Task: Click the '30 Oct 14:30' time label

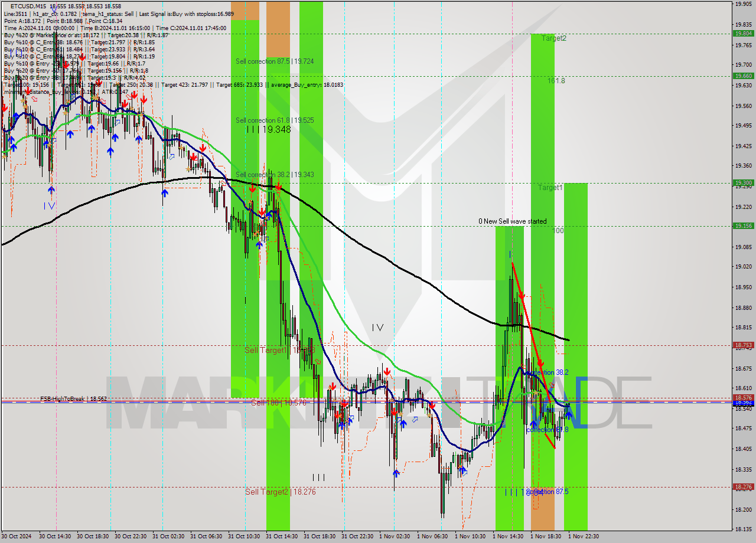Action: [55, 537]
